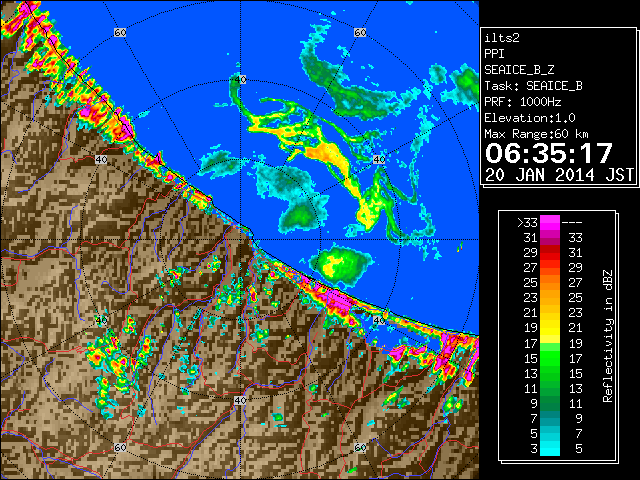Select the Task: SEAICE_B line

coord(533,86)
